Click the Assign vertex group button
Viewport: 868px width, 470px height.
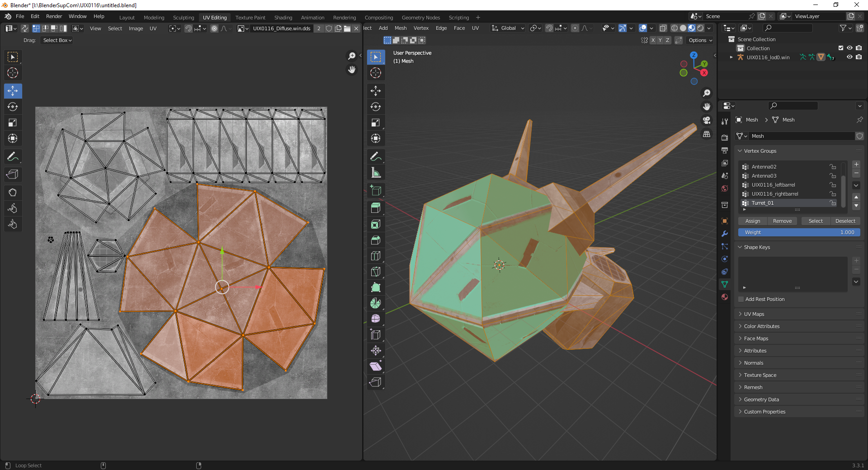coord(752,221)
